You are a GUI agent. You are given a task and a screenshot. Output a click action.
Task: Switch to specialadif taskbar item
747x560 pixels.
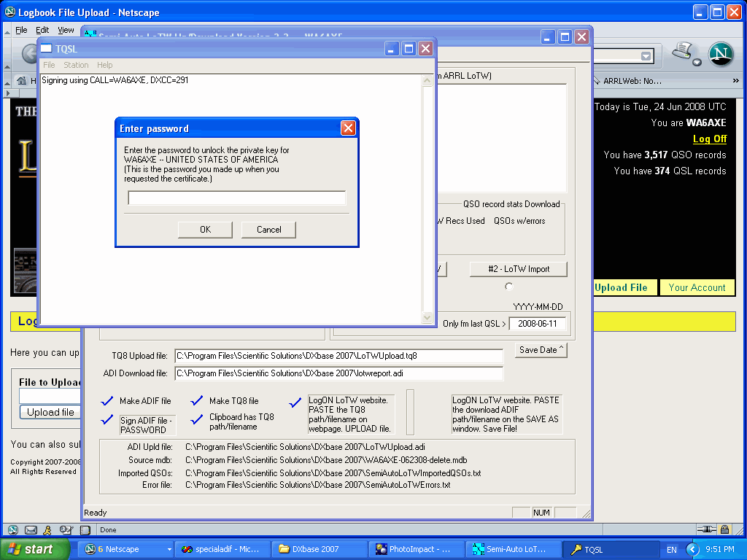coord(222,549)
